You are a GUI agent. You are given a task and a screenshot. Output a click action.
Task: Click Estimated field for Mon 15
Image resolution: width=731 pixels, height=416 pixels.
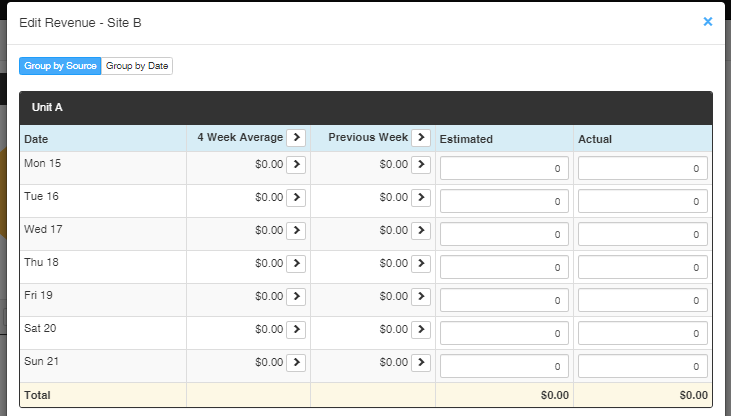coord(504,168)
